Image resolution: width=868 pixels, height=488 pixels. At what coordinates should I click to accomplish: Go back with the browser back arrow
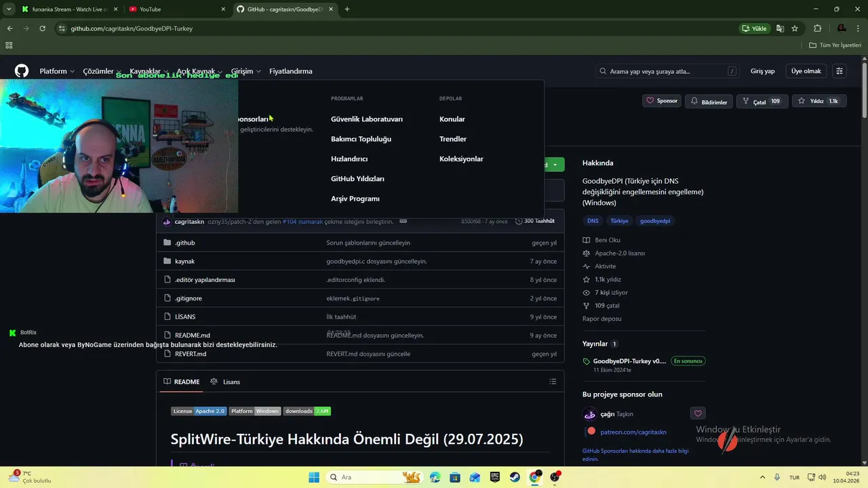click(9, 28)
